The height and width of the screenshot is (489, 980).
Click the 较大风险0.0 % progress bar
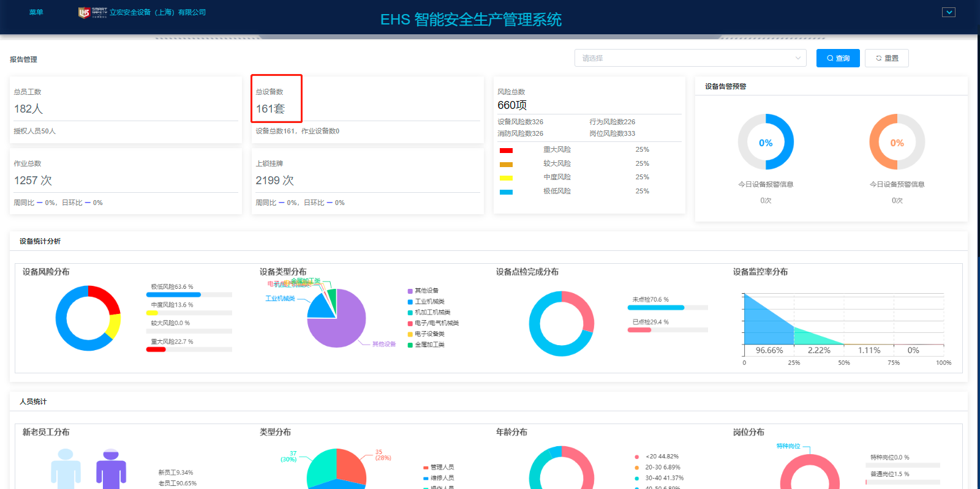(x=189, y=331)
